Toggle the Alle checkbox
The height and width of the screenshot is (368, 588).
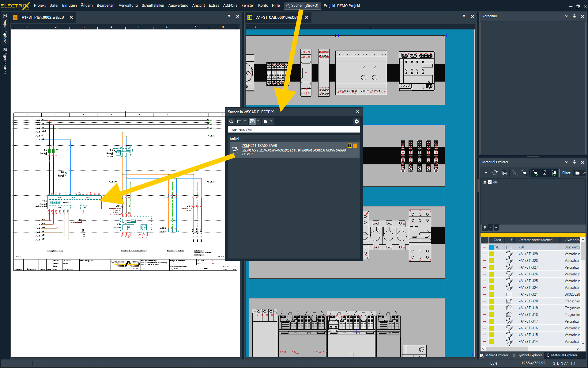coord(490,182)
